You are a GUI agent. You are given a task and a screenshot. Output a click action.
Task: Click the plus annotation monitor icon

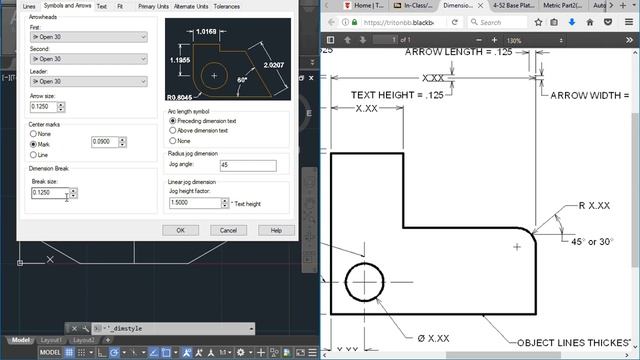[x=261, y=352]
